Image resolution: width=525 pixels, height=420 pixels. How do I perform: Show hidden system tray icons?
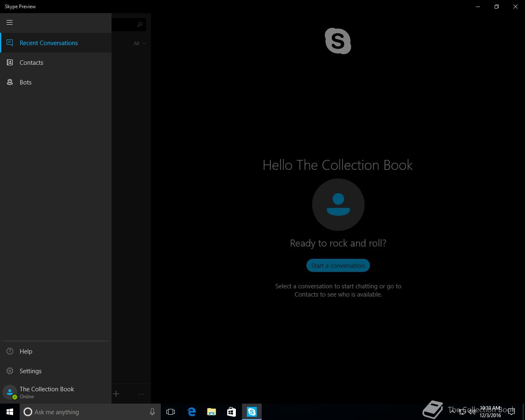point(452,412)
